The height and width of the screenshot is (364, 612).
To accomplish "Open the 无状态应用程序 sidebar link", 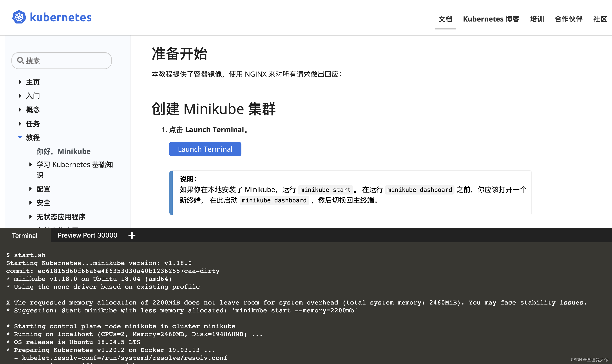I will point(61,217).
